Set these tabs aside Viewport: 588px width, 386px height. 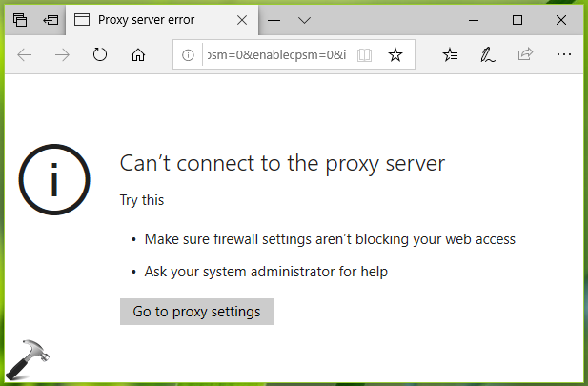point(51,20)
